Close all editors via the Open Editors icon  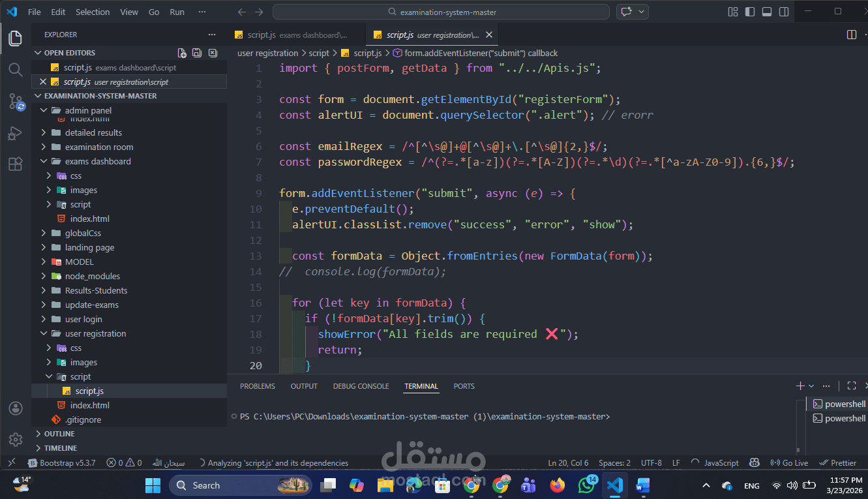click(213, 52)
